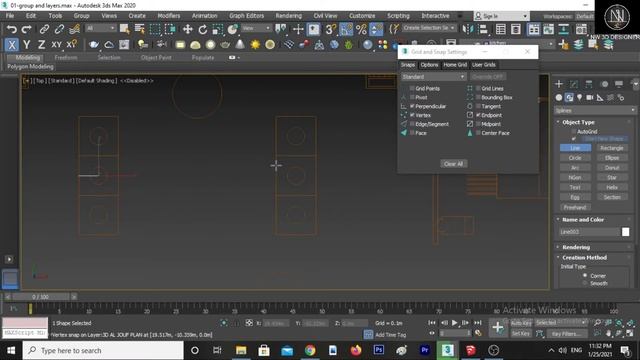640x360 pixels.
Task: Switch to the User Grids tab
Action: tap(484, 65)
